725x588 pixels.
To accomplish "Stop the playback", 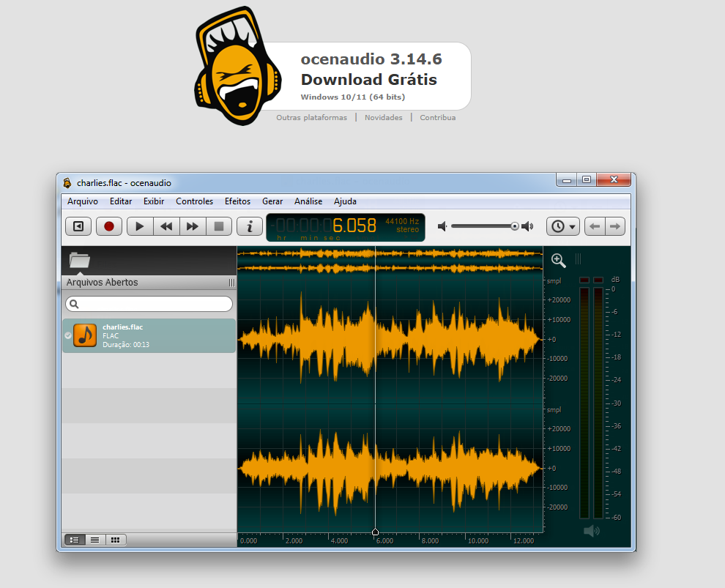I will coord(219,226).
